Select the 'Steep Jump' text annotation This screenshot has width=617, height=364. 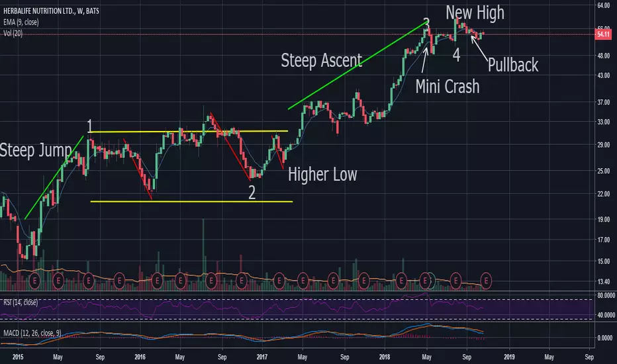36,150
